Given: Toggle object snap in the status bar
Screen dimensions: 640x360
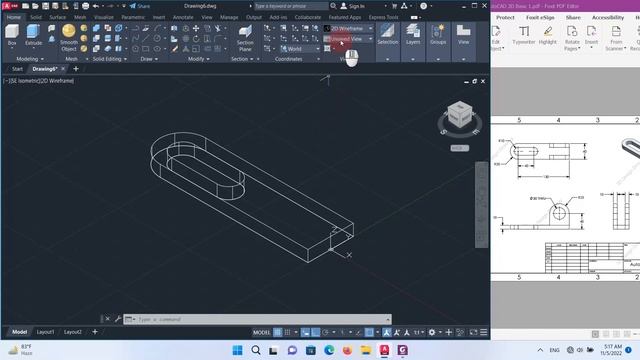Looking at the screenshot, I should [369, 332].
